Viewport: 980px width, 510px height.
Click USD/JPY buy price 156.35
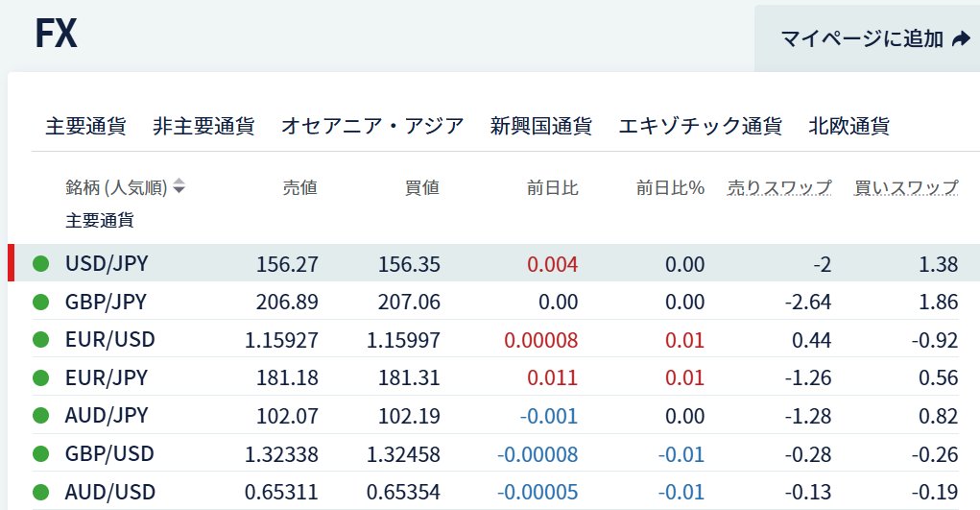[x=410, y=264]
